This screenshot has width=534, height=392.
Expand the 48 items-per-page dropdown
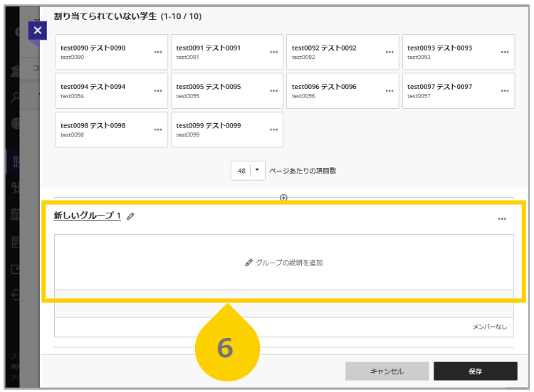click(248, 171)
